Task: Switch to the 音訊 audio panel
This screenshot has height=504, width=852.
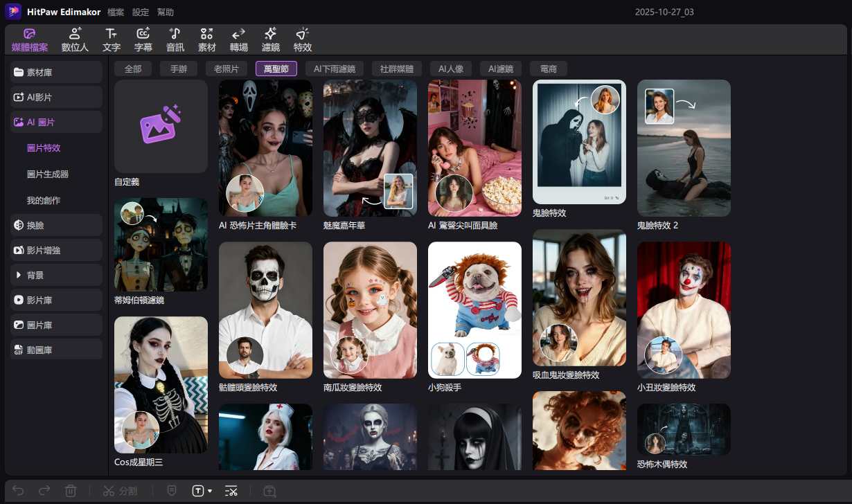Action: 175,40
